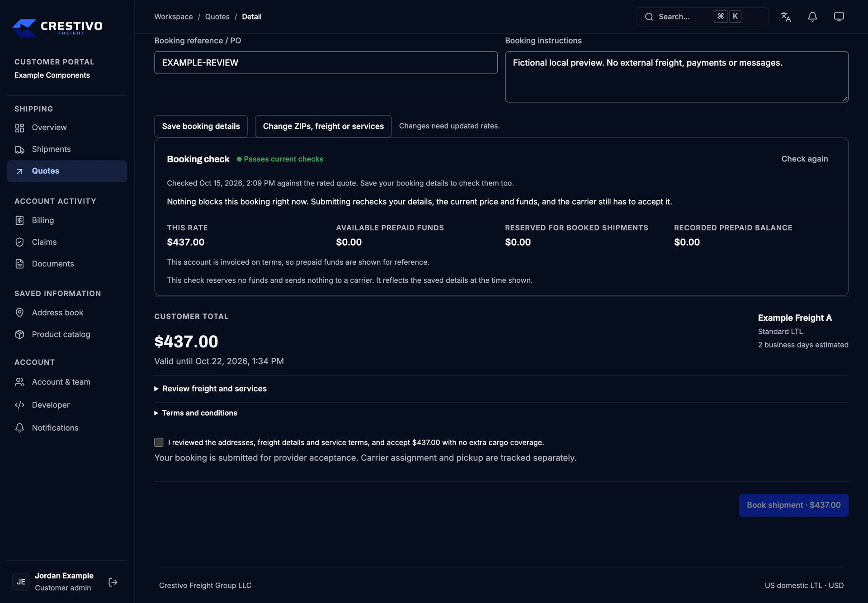Expand Terms and conditions
This screenshot has height=603, width=868.
point(196,413)
